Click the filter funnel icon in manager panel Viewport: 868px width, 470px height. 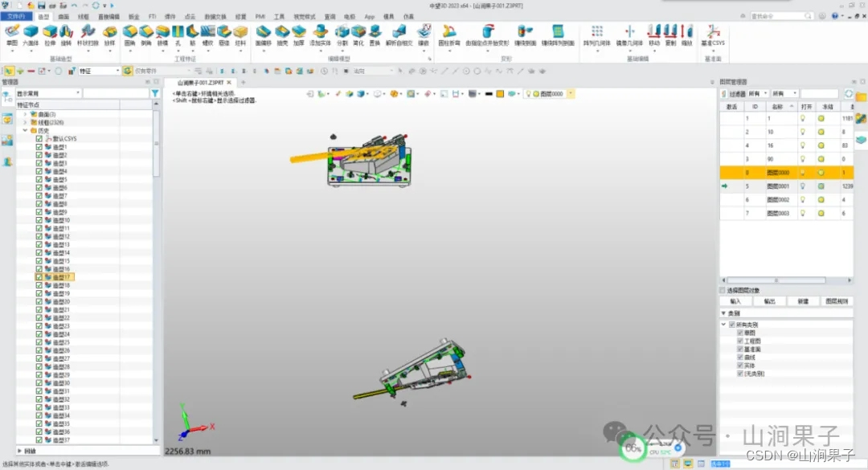tap(155, 93)
